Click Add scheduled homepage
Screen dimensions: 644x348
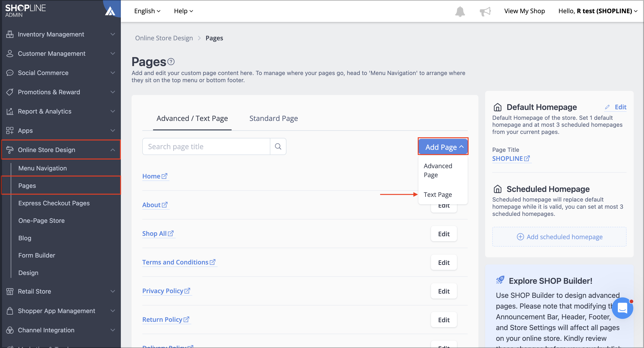tap(559, 237)
